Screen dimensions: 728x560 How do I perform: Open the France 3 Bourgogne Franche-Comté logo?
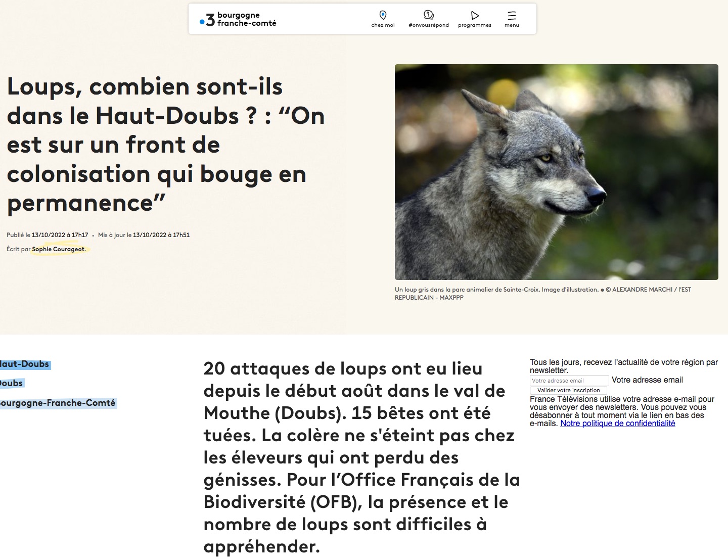click(x=238, y=19)
